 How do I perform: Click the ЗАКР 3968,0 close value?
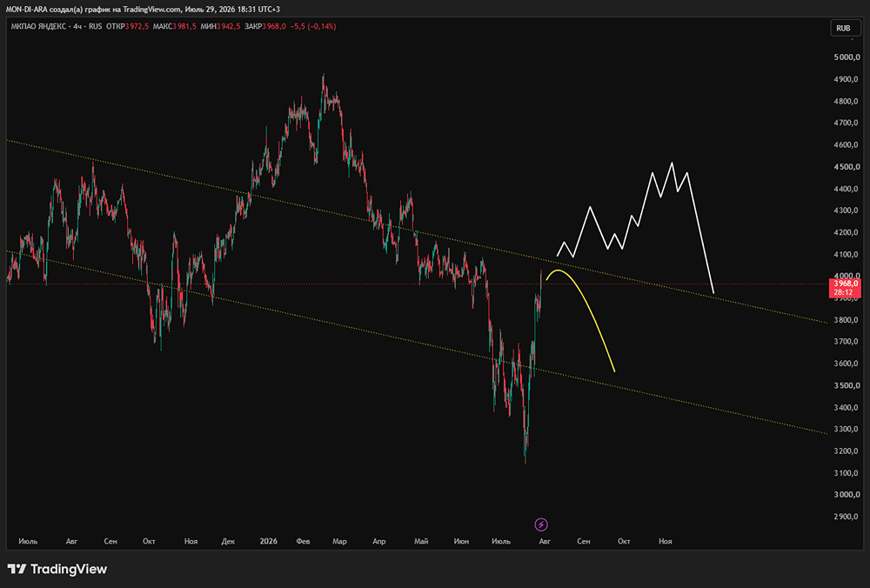point(265,26)
